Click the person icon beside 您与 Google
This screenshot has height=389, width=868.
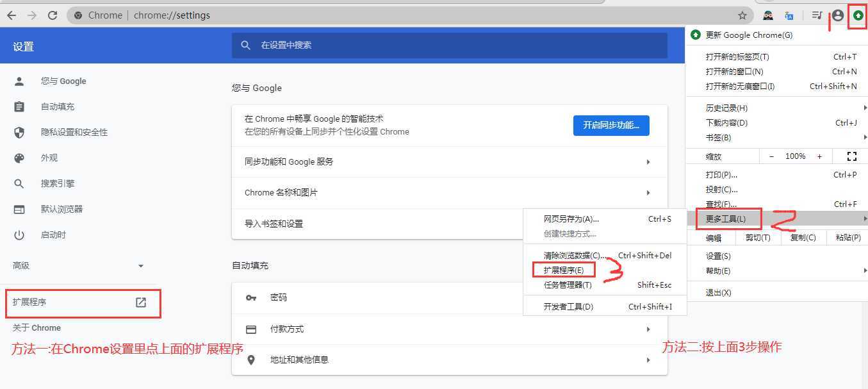[x=19, y=81]
